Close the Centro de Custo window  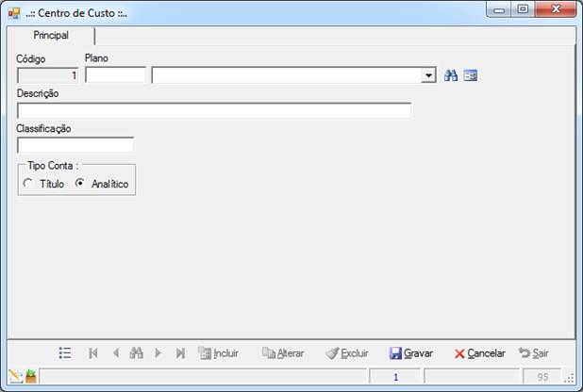(x=556, y=9)
